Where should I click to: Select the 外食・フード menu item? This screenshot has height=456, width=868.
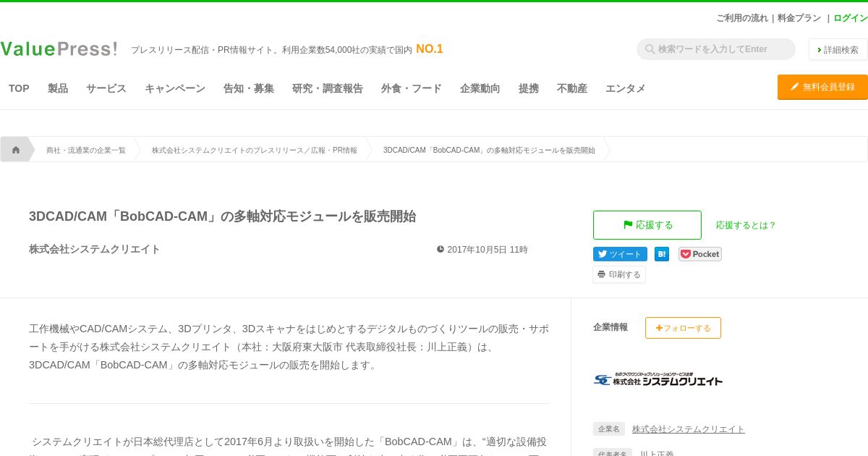(x=412, y=88)
